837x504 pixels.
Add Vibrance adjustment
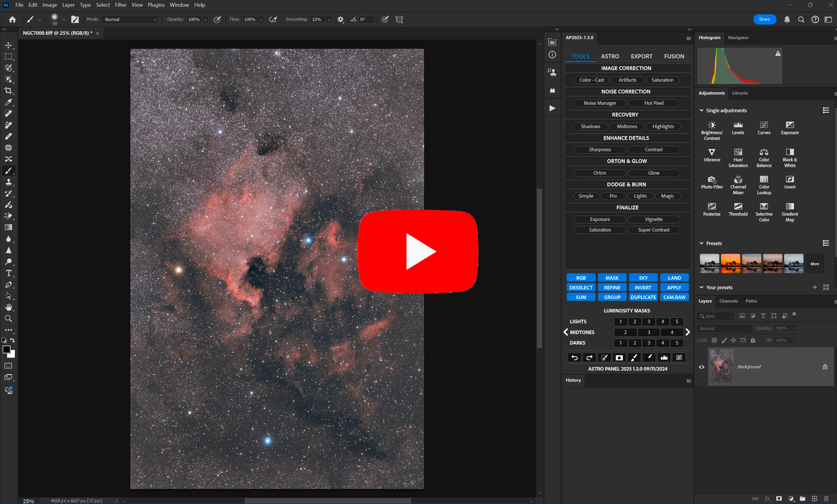pyautogui.click(x=712, y=155)
